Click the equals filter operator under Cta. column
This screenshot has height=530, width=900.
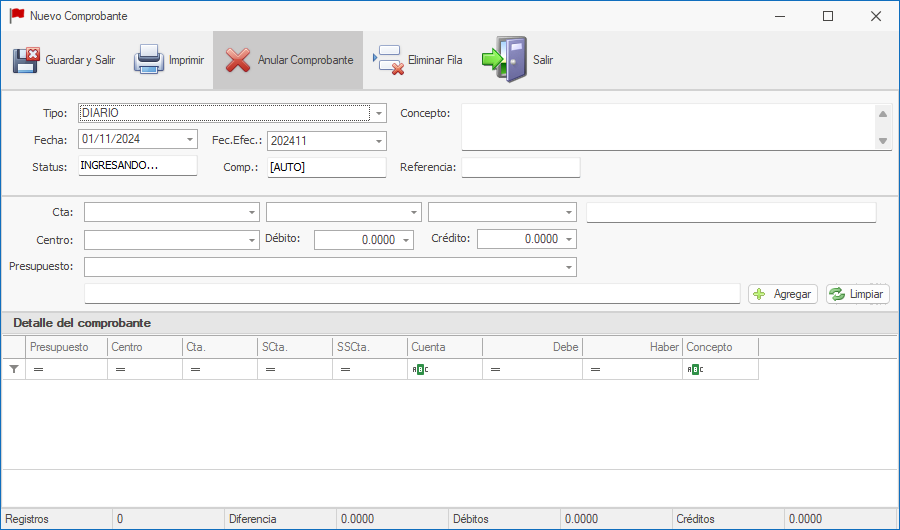coord(196,369)
